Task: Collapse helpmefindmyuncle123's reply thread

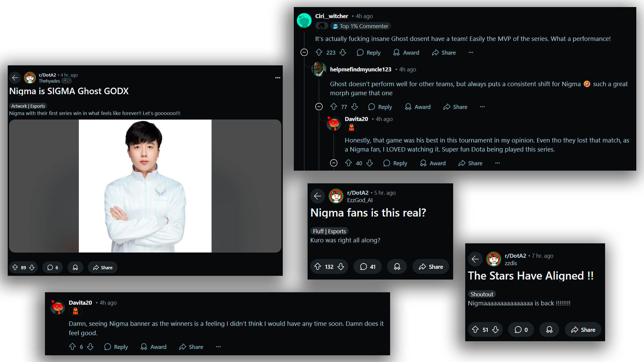Action: tap(319, 107)
